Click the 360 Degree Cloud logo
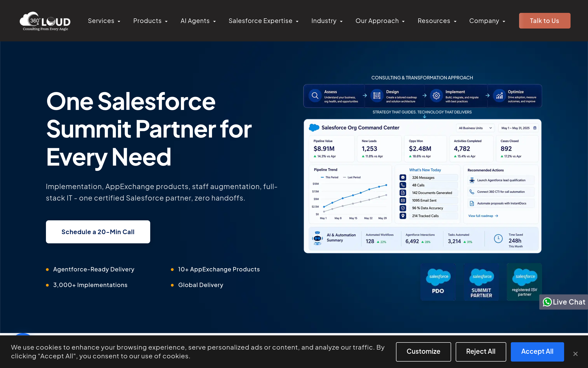Viewport: 588px width, 368px height. [x=45, y=21]
